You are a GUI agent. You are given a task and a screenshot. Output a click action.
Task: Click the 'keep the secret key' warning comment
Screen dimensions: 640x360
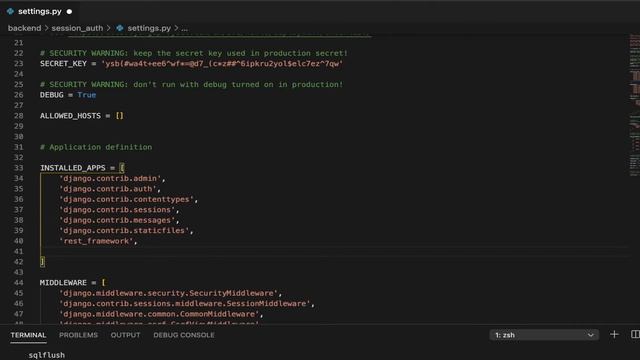click(x=194, y=53)
